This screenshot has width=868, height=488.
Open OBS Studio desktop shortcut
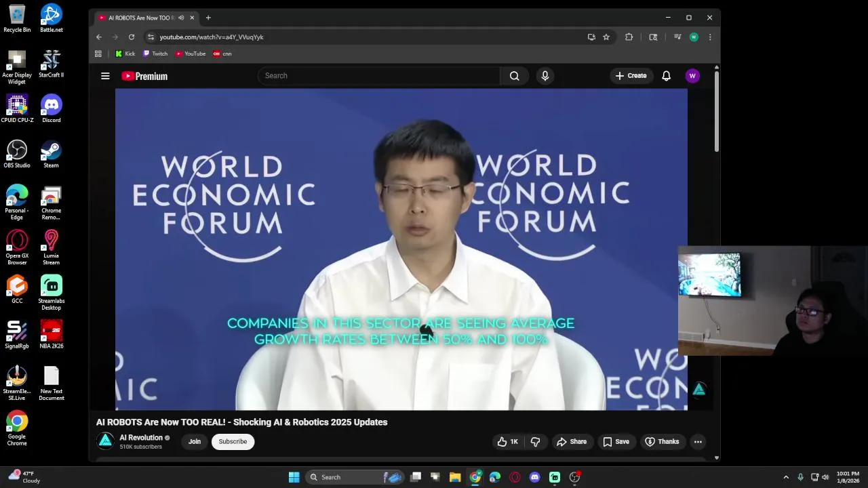[17, 154]
